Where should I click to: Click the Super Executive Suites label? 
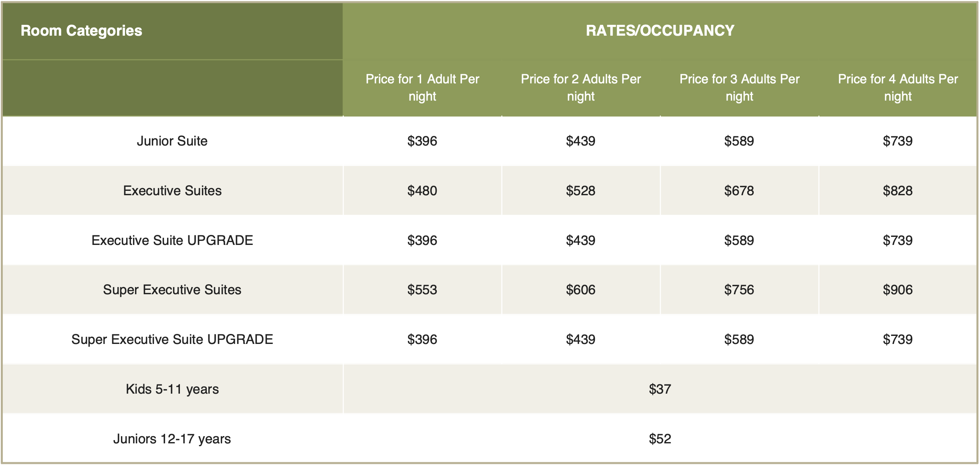pyautogui.click(x=172, y=290)
